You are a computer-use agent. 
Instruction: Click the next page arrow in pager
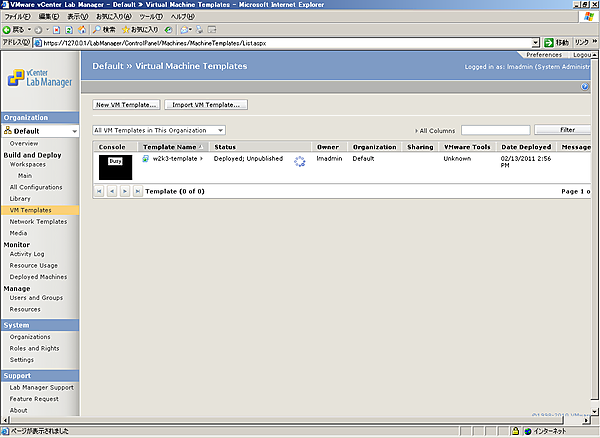click(x=124, y=190)
